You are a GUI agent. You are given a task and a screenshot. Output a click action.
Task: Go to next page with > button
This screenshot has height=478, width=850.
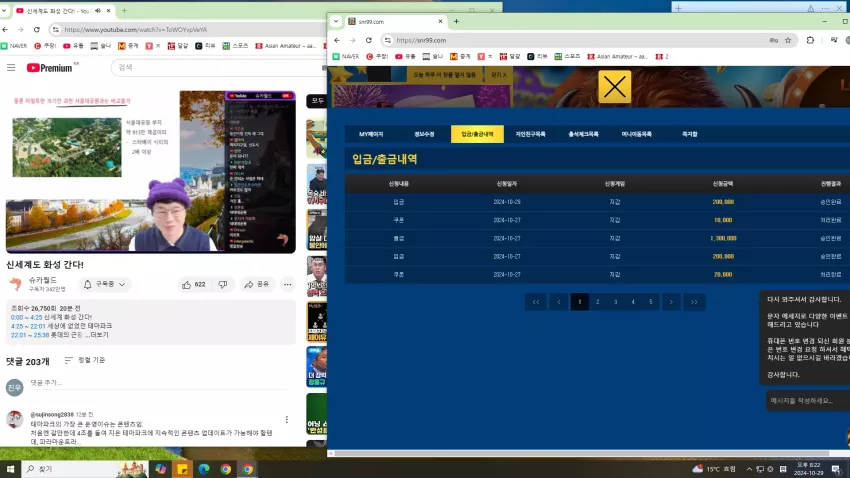click(x=671, y=302)
